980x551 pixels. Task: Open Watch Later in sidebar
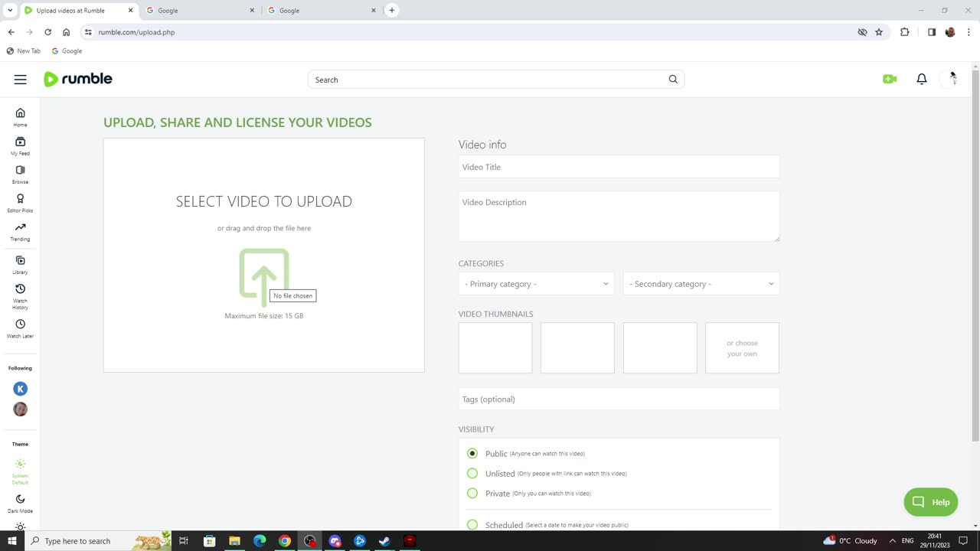(20, 328)
